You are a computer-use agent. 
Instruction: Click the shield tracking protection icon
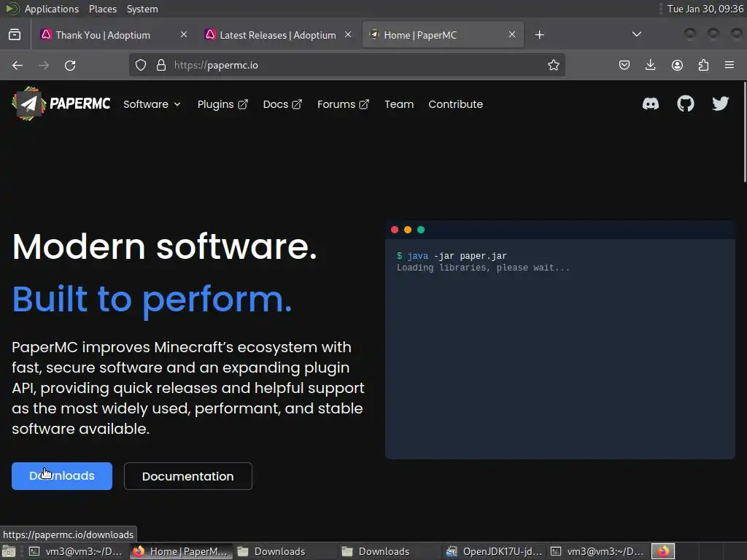[141, 65]
